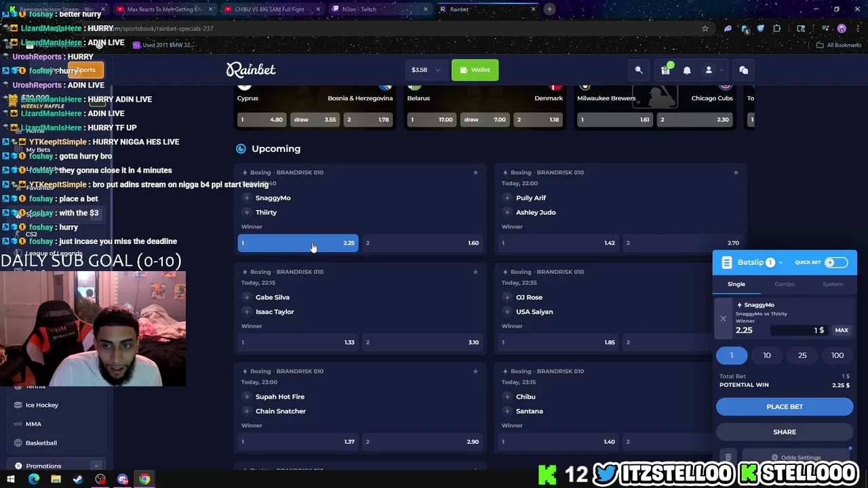Click the MAX stake button
The width and height of the screenshot is (868, 488).
coord(842,330)
